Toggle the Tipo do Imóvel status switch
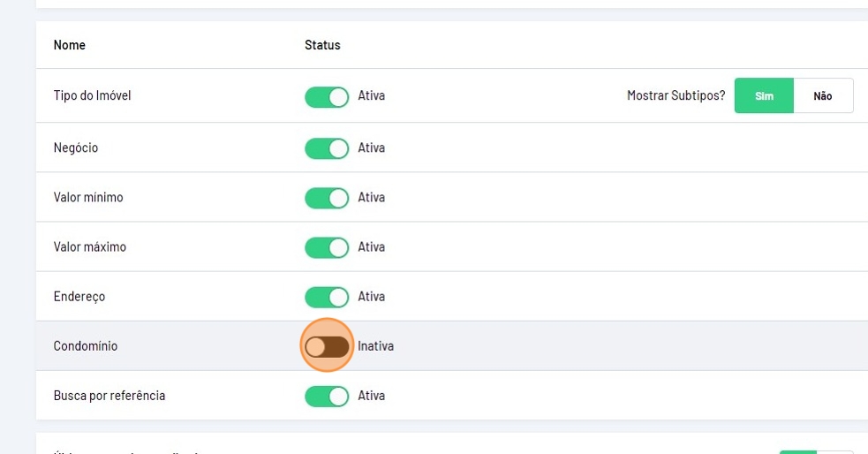868x454 pixels. click(x=327, y=95)
